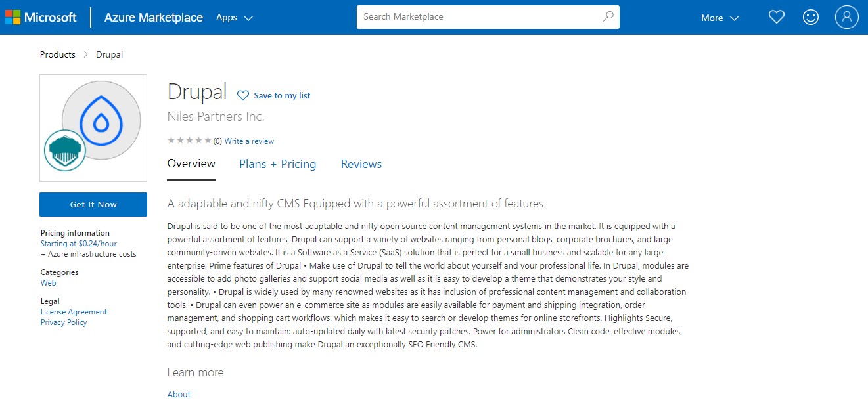This screenshot has height=411, width=868.
Task: Click the Azure Marketplace header title
Action: click(153, 18)
